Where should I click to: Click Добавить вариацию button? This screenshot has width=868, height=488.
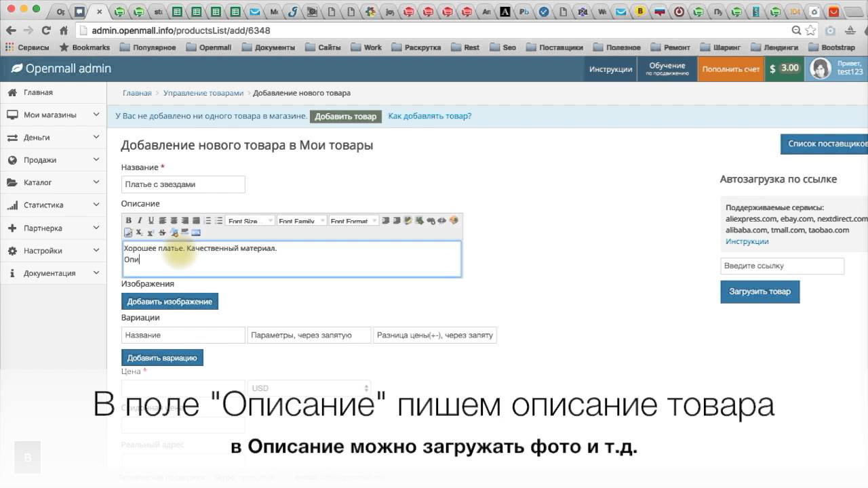(162, 358)
